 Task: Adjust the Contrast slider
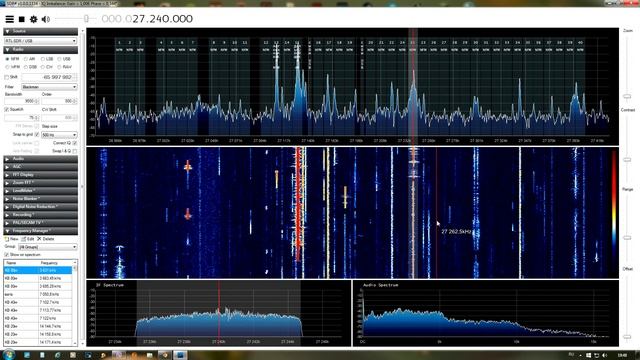(x=627, y=160)
